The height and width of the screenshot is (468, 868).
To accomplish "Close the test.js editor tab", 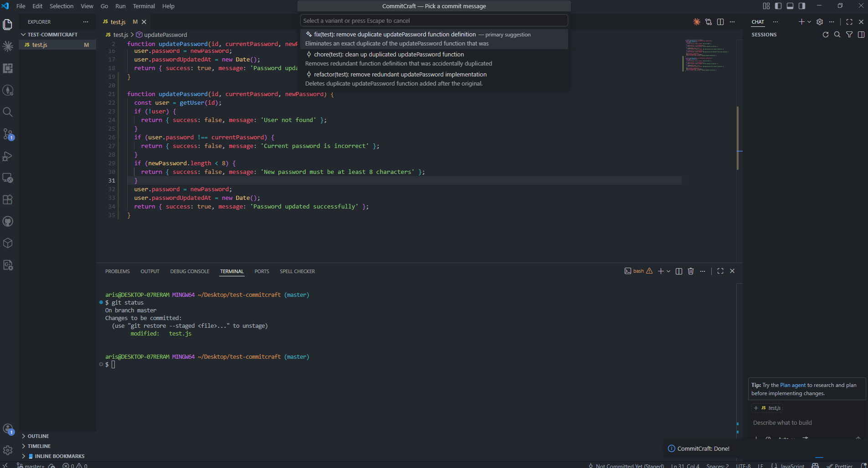I will pos(144,22).
